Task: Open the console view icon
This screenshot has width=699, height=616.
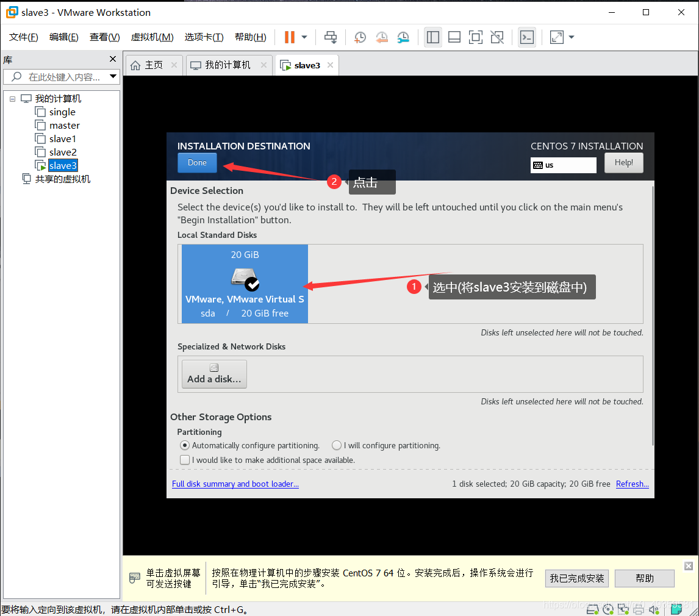Action: point(527,37)
